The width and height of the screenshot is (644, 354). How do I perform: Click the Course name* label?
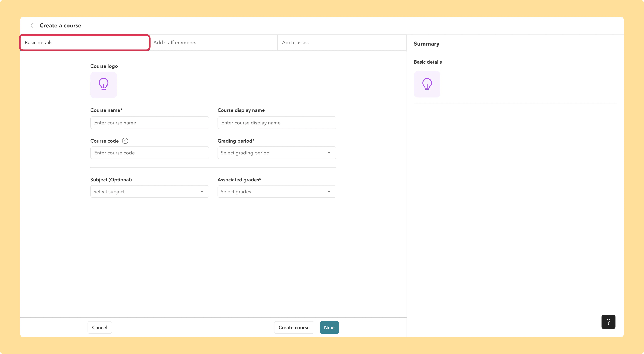[106, 110]
